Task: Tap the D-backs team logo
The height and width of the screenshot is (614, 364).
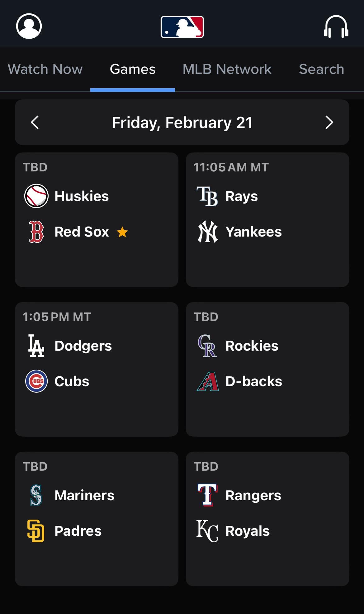Action: click(x=208, y=381)
